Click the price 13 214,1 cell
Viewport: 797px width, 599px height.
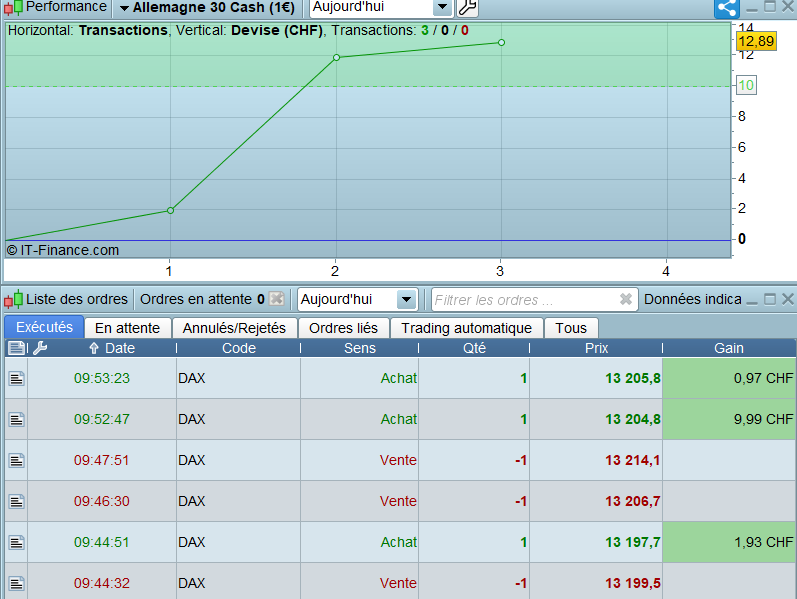(596, 461)
